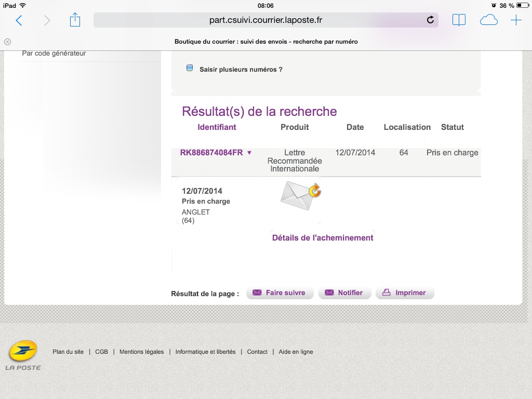Open the Aide en ligne footer link

(296, 352)
